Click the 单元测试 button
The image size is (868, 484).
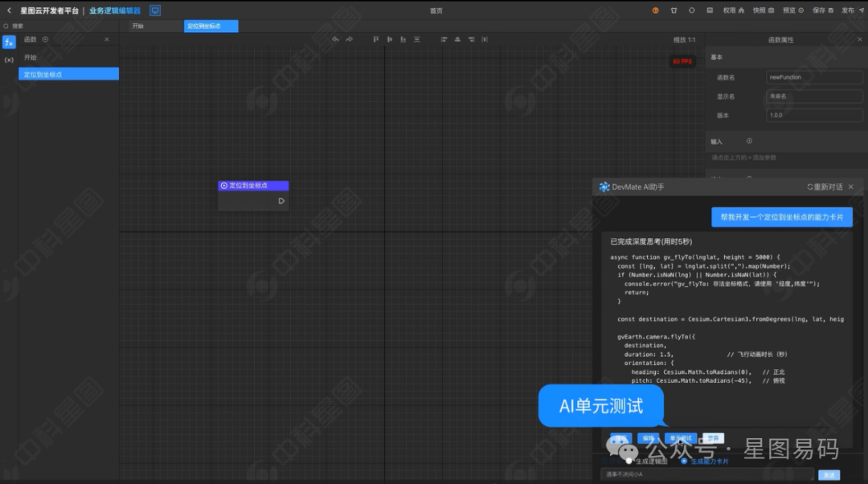[681, 438]
